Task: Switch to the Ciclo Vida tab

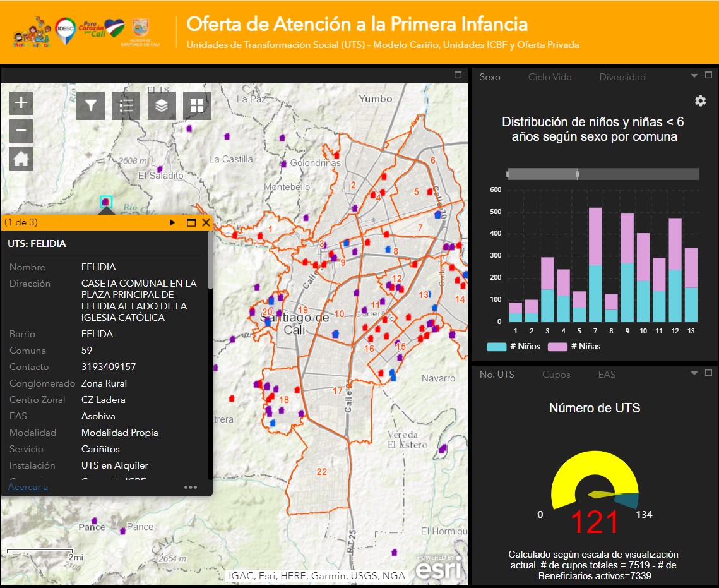Action: pos(551,76)
